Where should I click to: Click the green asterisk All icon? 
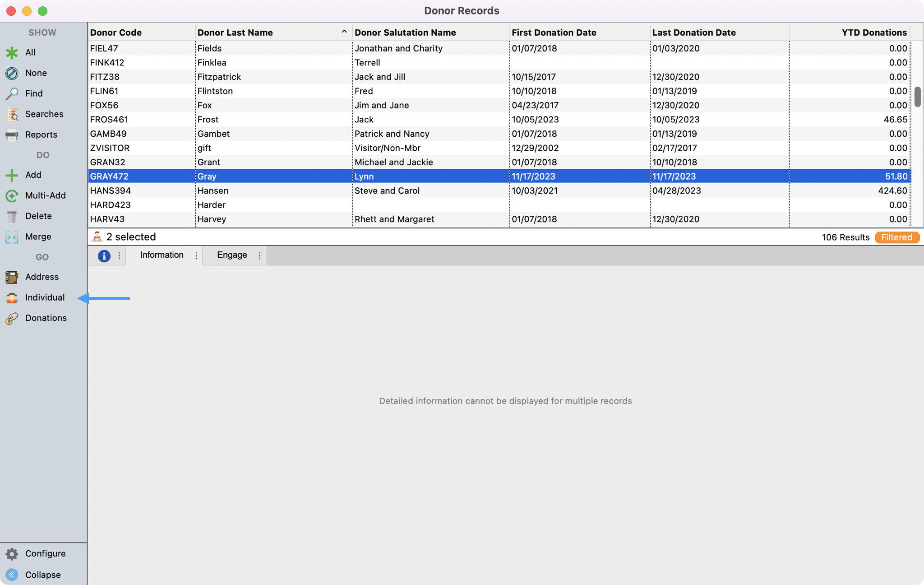click(x=12, y=52)
